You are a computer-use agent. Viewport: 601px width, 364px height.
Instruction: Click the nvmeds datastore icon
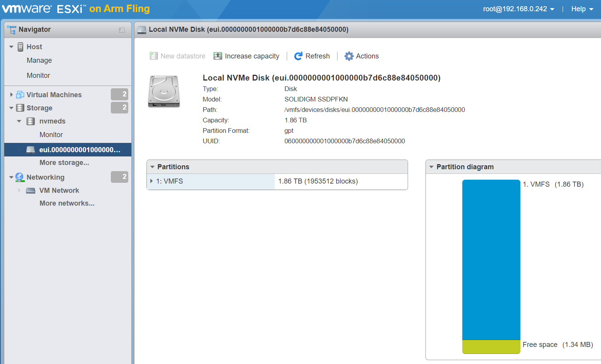(31, 121)
